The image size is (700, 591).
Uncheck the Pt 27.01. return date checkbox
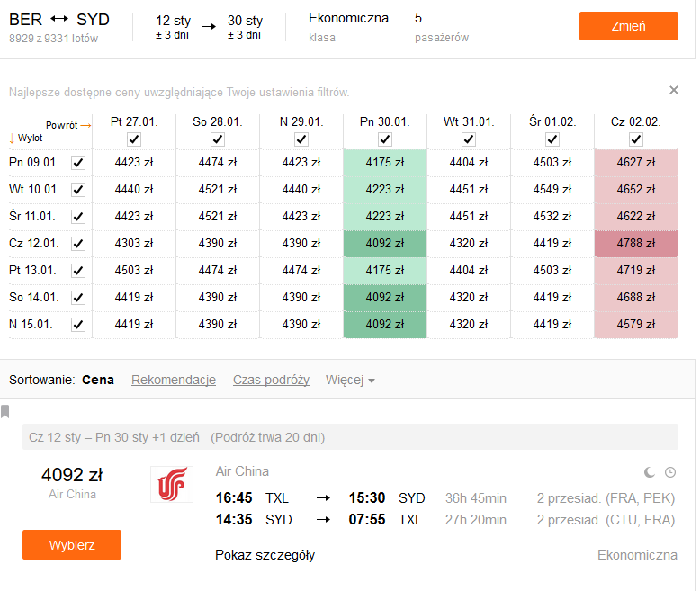click(x=134, y=139)
